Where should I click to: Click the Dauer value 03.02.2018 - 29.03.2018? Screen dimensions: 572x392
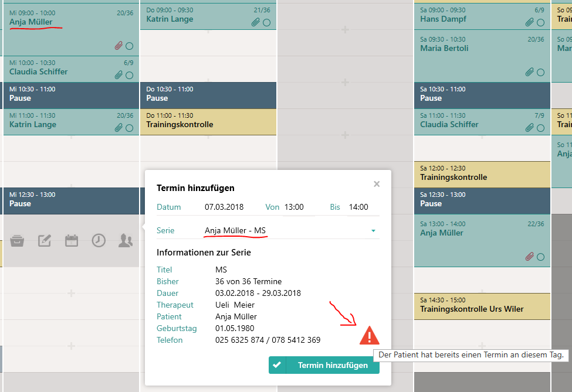coord(258,294)
